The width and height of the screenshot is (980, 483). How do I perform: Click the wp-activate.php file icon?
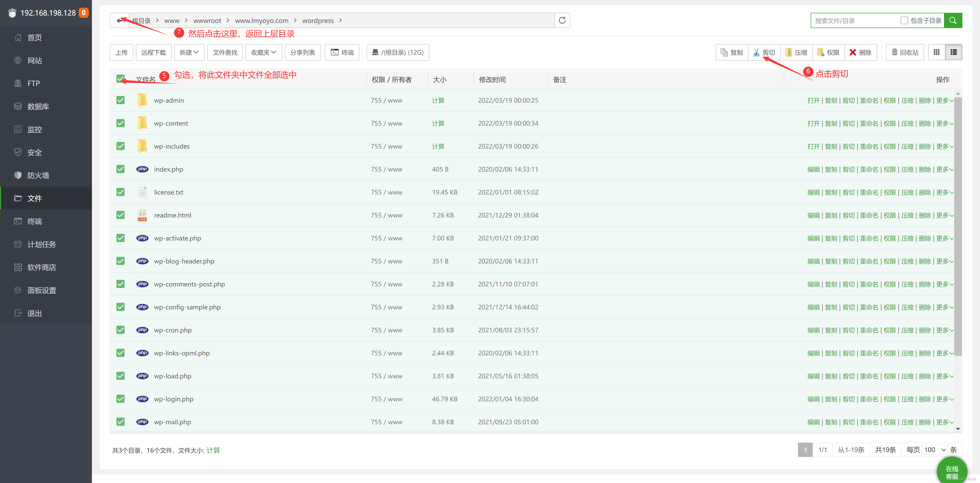[x=142, y=238]
